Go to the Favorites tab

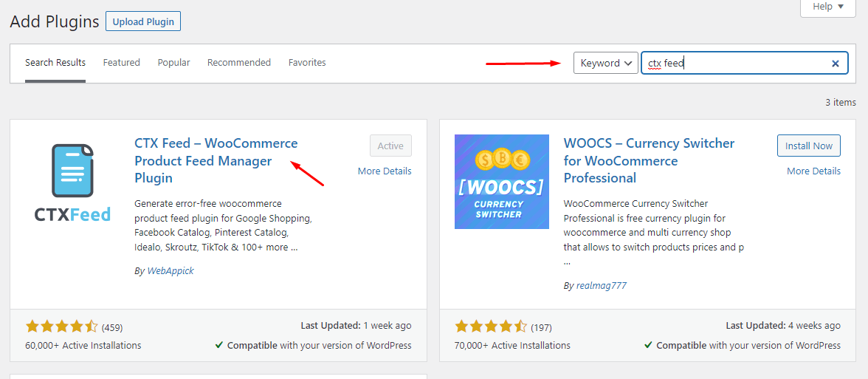pos(307,63)
